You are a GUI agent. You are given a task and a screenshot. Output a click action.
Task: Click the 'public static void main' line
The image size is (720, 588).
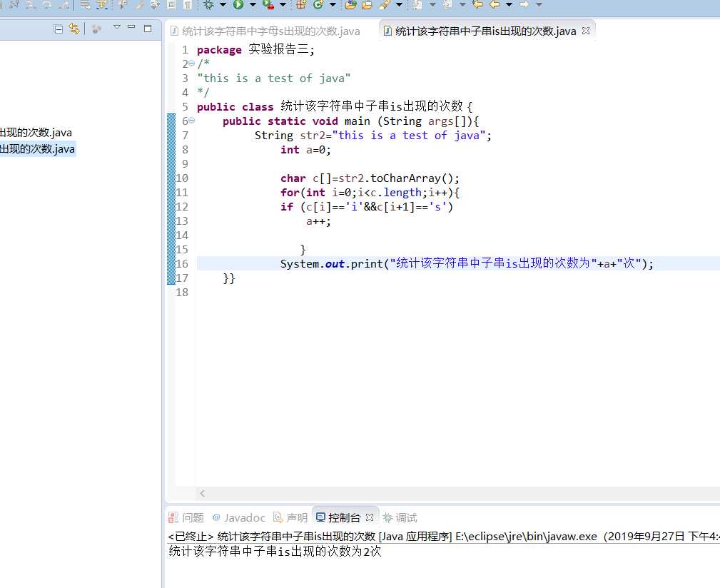(351, 121)
